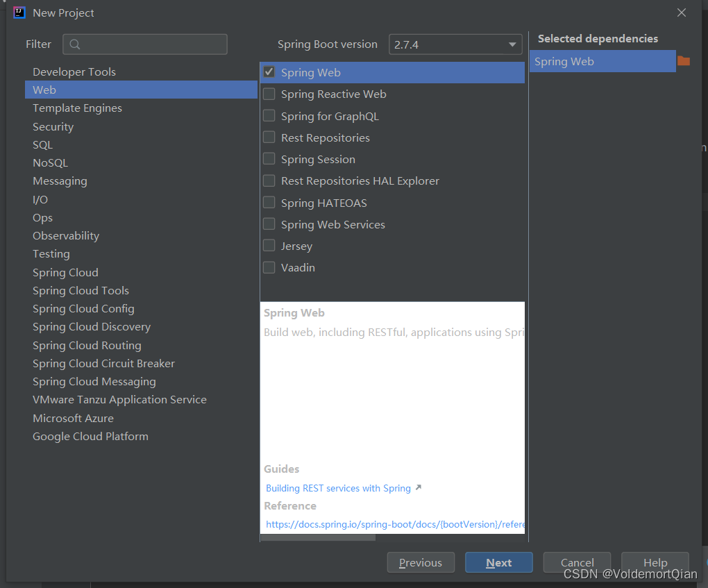This screenshot has height=588, width=708.
Task: Open the Spring Boot version dropdown
Action: coord(455,44)
